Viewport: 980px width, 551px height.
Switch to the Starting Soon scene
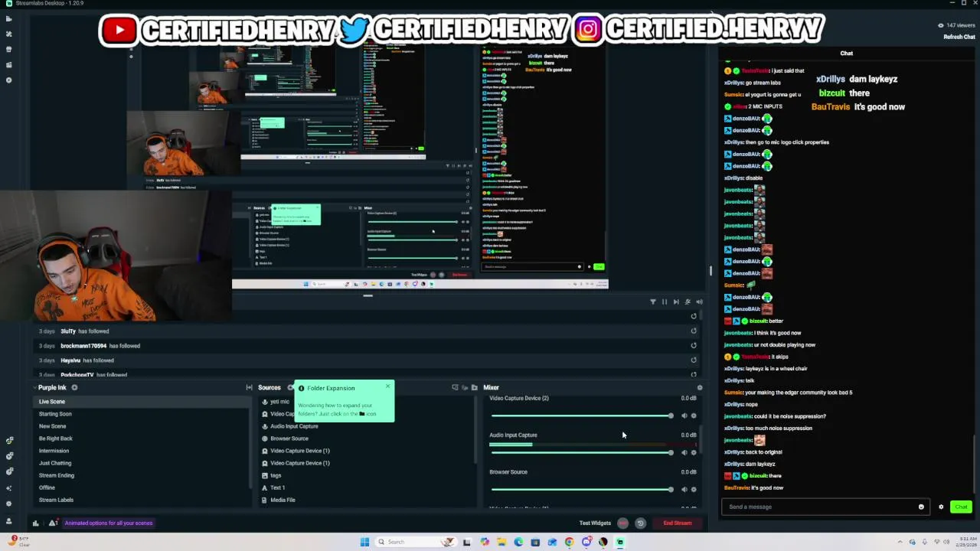(142, 414)
